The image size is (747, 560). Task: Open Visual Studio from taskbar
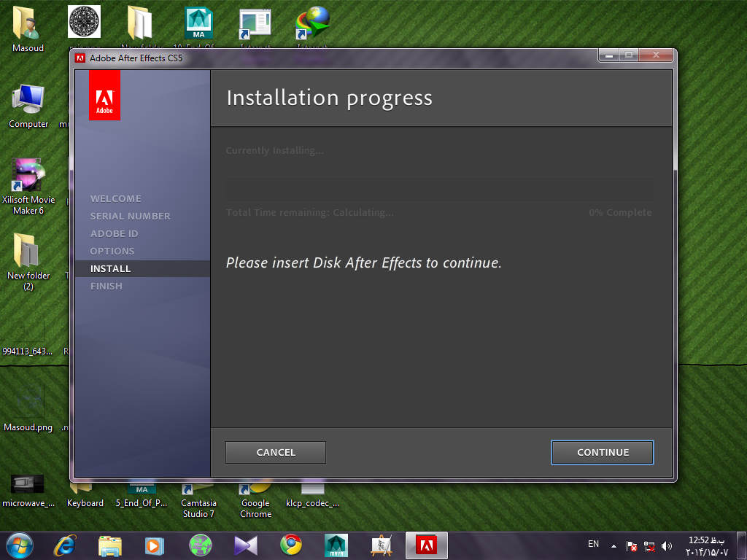pos(246,545)
